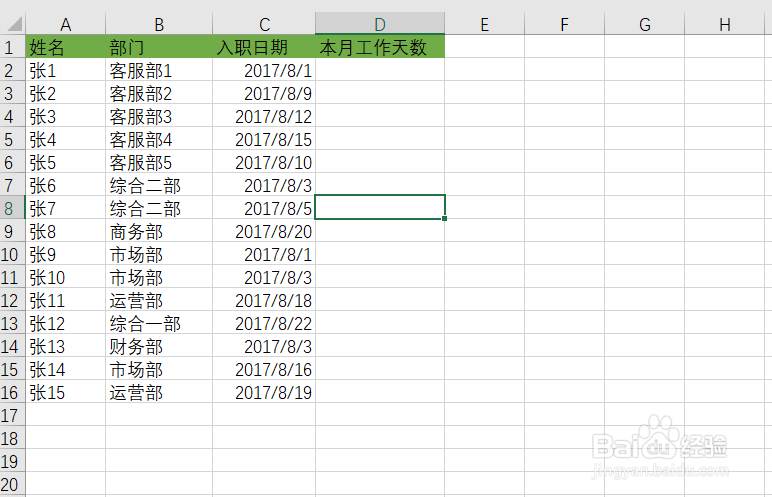Click cell containing 张6
The height and width of the screenshot is (497, 772).
click(x=65, y=185)
